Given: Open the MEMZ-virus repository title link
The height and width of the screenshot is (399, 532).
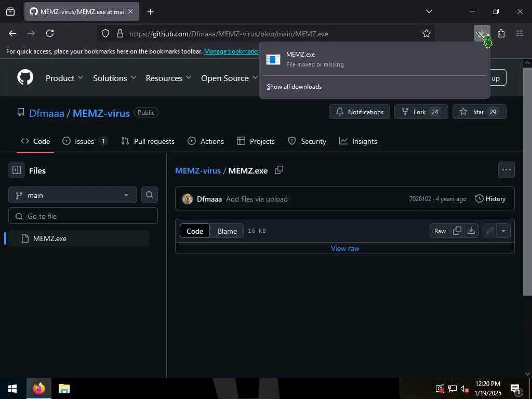Looking at the screenshot, I should (x=101, y=113).
